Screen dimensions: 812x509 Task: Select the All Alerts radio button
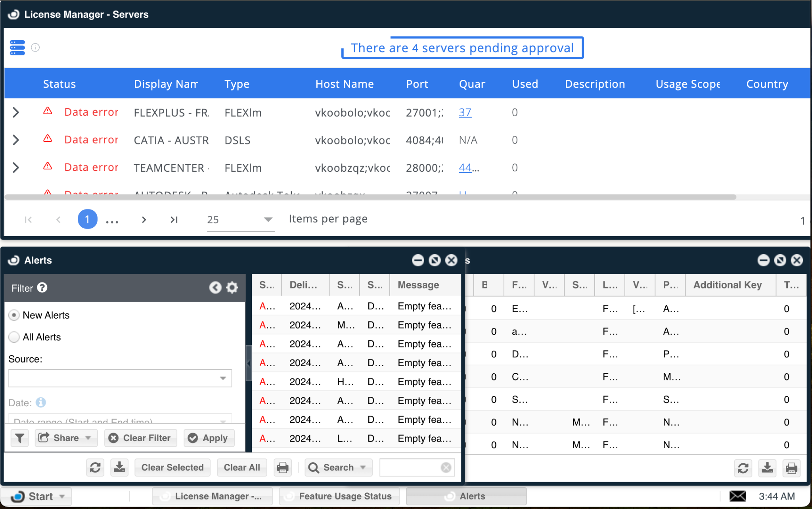14,337
